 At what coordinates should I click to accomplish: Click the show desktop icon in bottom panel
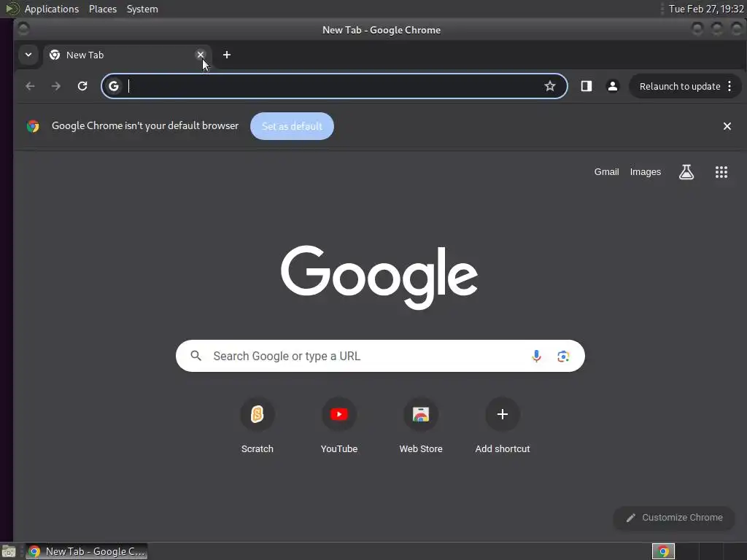[x=9, y=551]
